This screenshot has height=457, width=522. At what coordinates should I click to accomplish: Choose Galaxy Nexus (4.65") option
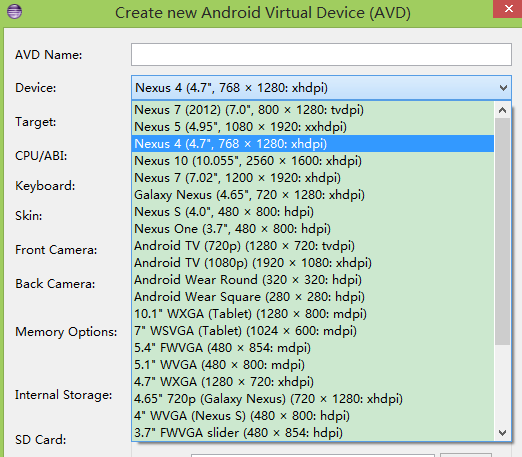313,195
